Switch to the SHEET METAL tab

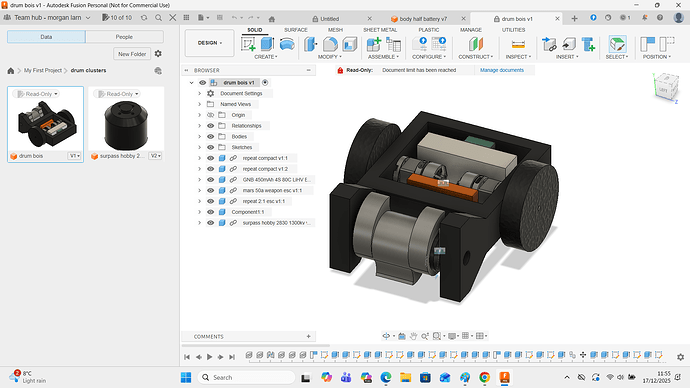point(380,30)
